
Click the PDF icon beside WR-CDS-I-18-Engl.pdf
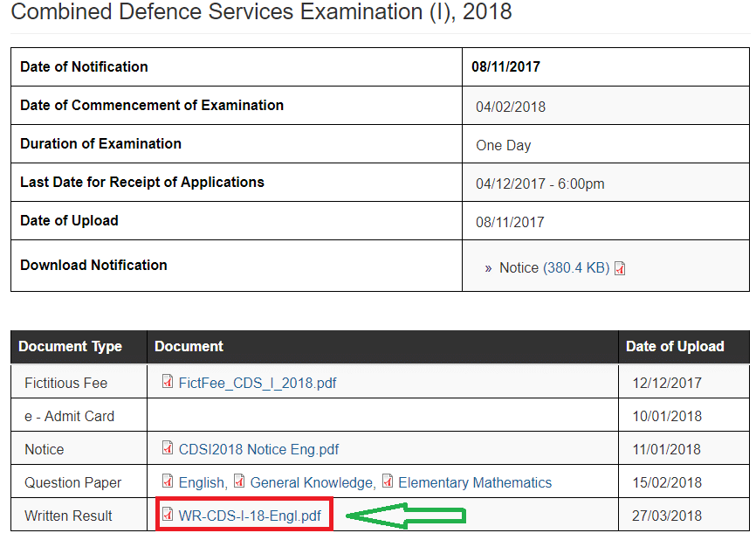click(x=168, y=516)
